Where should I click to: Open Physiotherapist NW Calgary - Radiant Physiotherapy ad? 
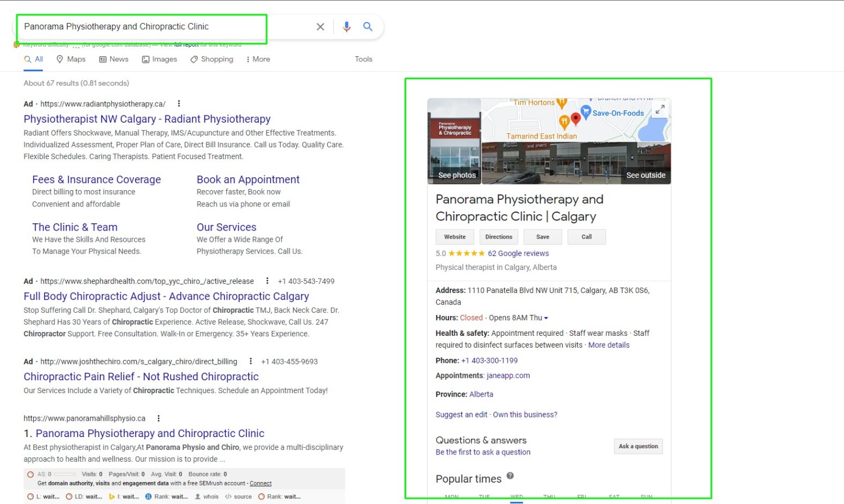147,119
